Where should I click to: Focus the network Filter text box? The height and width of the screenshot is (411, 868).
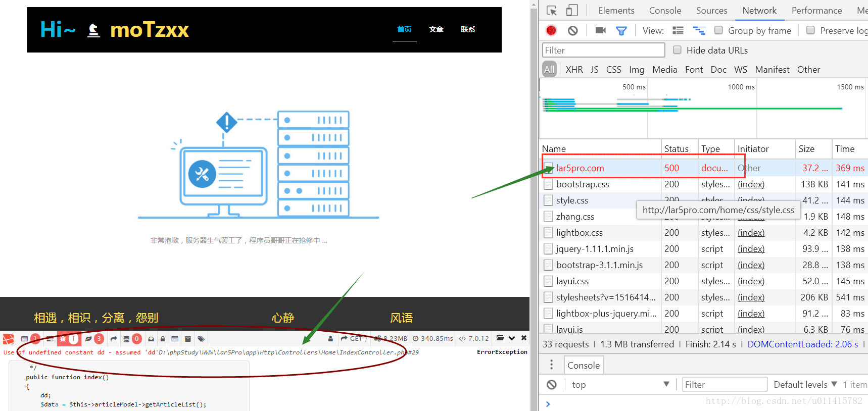603,50
